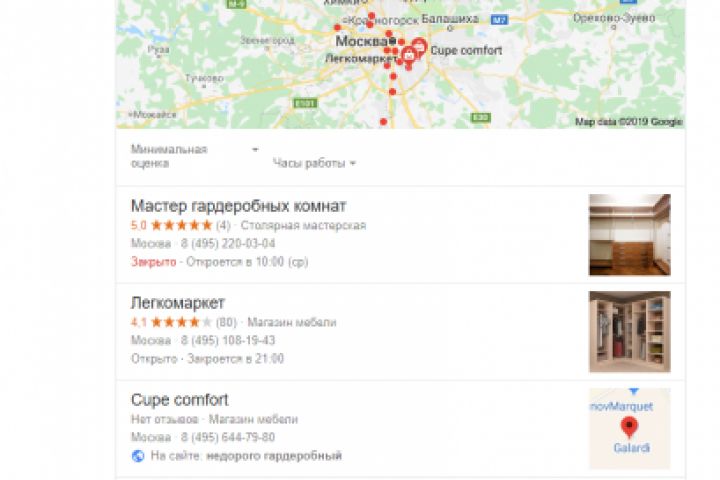The height and width of the screenshot is (480, 720).
Task: Click недорого гардеробный site mention
Action: click(x=274, y=456)
